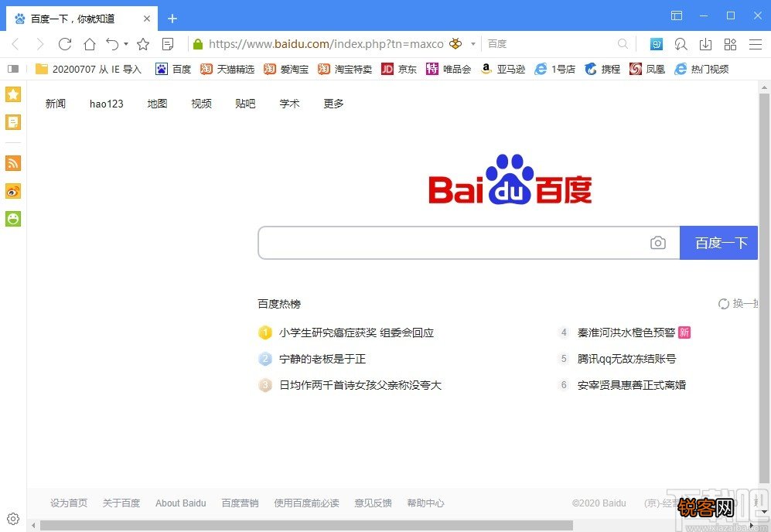
Task: Open the Weibo icon in sidebar
Action: pos(13,191)
